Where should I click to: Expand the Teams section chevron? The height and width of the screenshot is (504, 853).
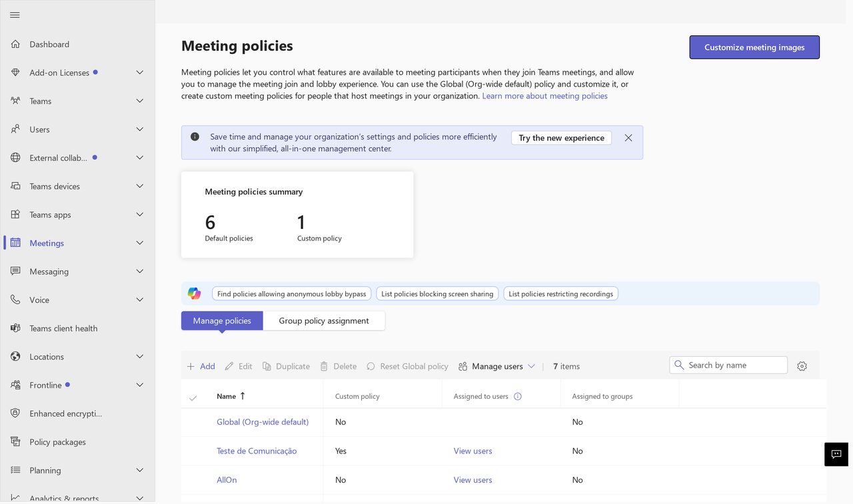tap(140, 101)
